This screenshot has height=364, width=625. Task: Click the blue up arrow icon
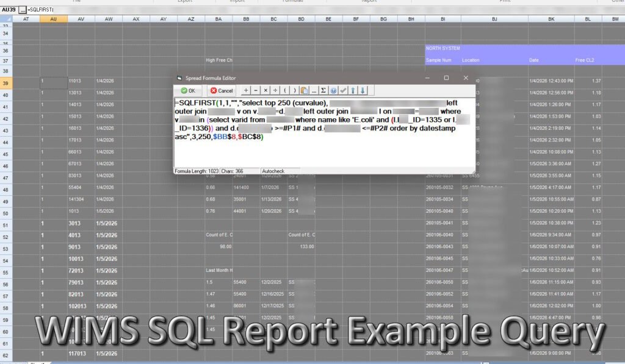click(353, 91)
